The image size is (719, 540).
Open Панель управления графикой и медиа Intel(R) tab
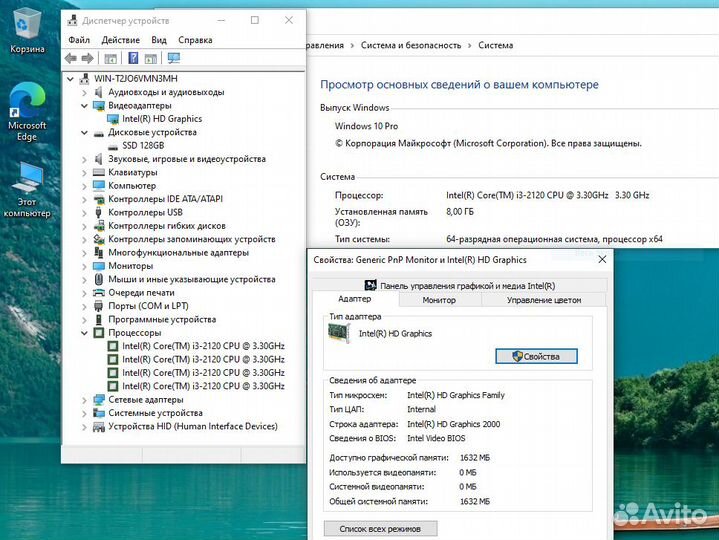point(459,286)
